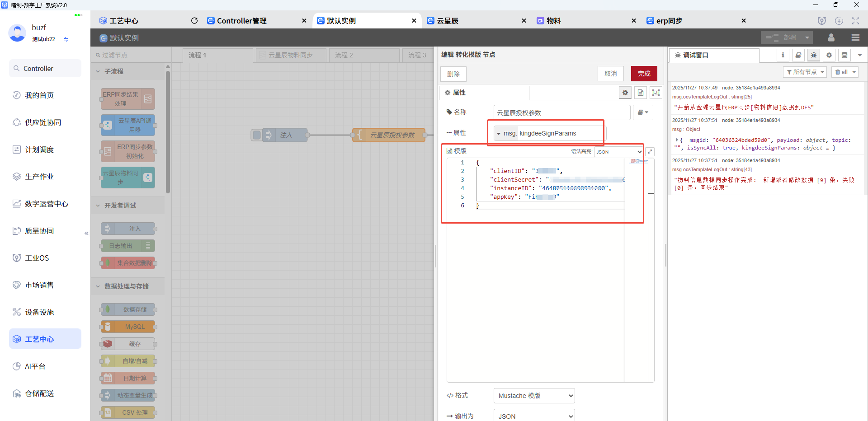Select the 缓存 node in the palette
868x421 pixels.
click(x=128, y=344)
